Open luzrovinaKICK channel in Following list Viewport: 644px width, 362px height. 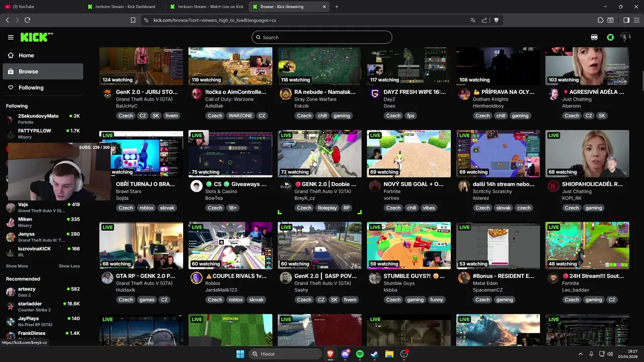(42, 251)
